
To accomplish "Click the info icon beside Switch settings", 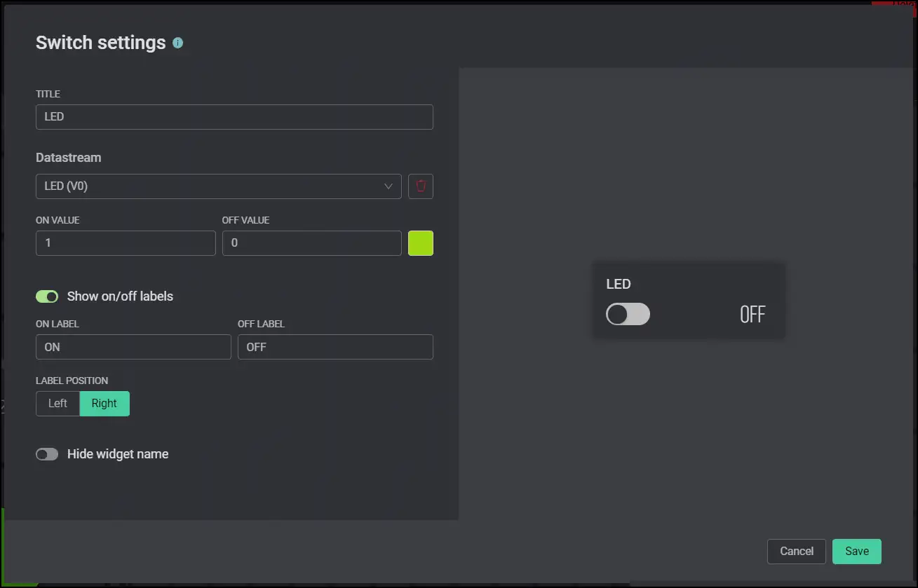I will coord(178,43).
